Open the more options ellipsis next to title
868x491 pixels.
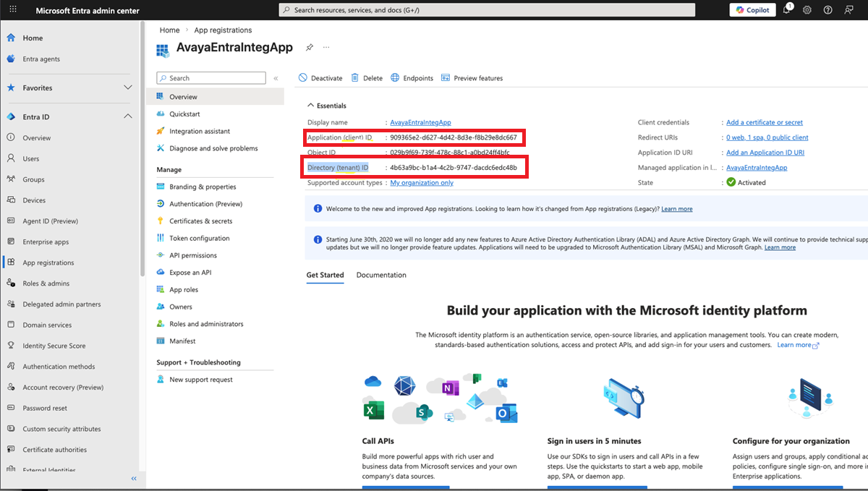tap(326, 48)
